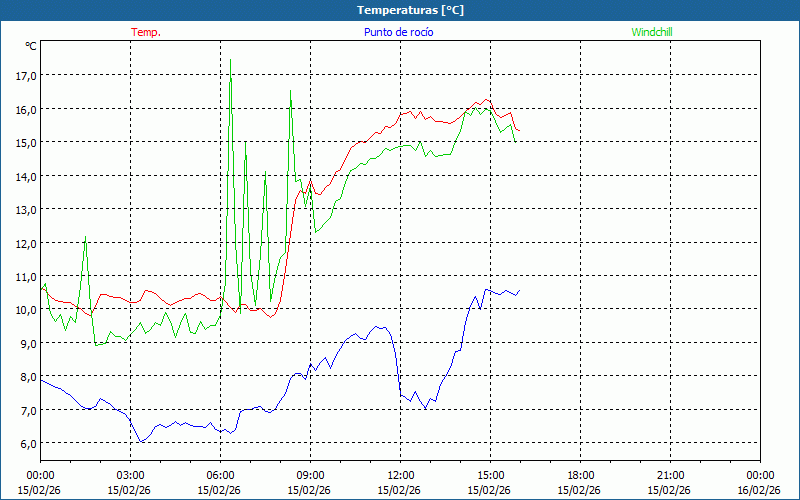800x500 pixels.
Task: Click the red temperature peak near 15:00
Action: pos(486,100)
